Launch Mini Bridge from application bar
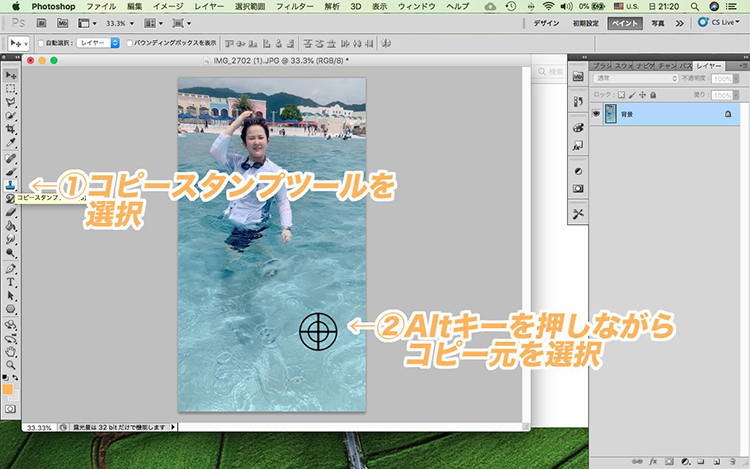Image resolution: width=750 pixels, height=469 pixels. point(63,23)
